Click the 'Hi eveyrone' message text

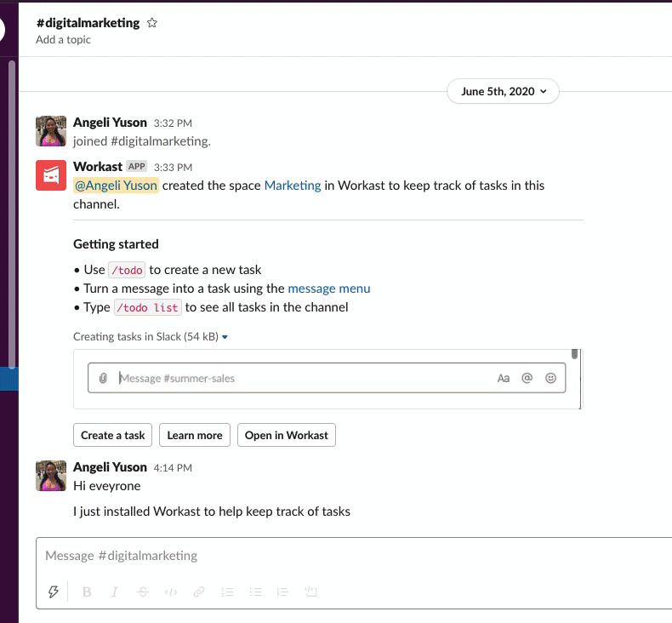pyautogui.click(x=106, y=486)
